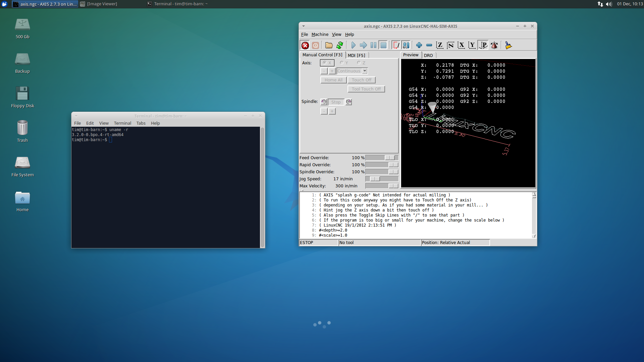Open the Tabs menu in Terminal window
The height and width of the screenshot is (362, 644).
(141, 123)
